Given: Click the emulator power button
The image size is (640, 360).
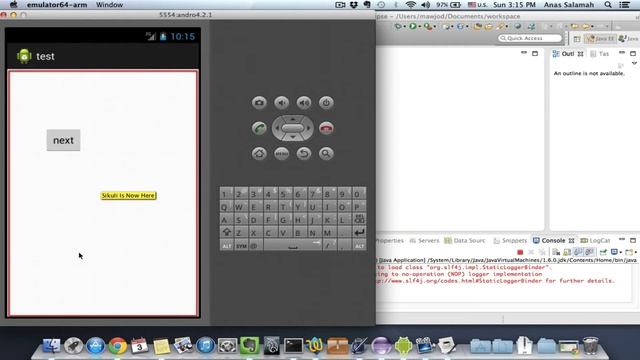Looking at the screenshot, I should tap(326, 103).
